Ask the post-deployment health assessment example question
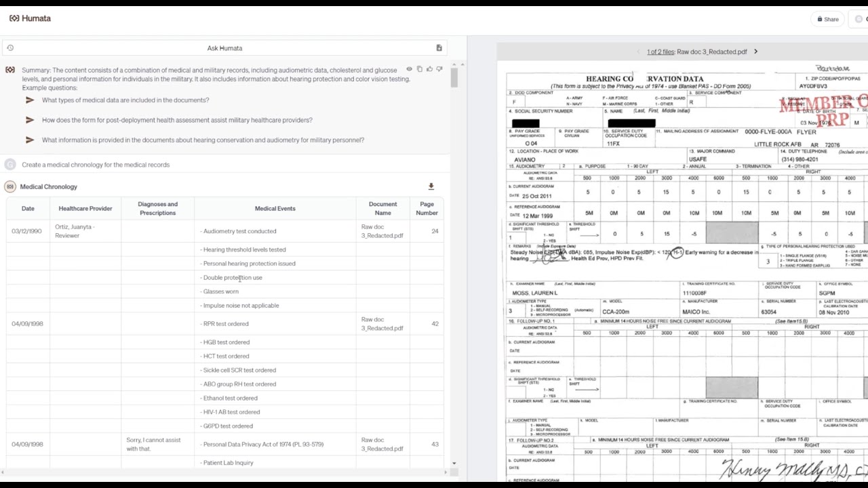 (177, 120)
